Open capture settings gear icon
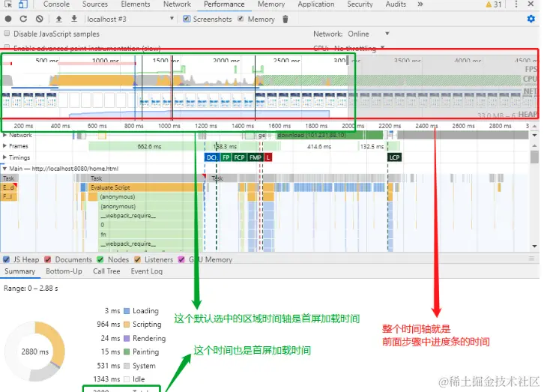The width and height of the screenshot is (544, 392). coord(531,19)
